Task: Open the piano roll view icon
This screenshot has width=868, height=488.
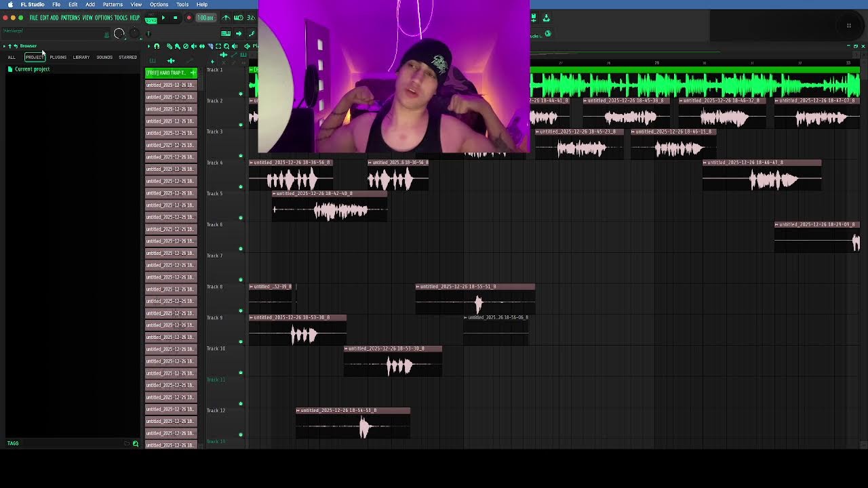Action: coord(226,33)
